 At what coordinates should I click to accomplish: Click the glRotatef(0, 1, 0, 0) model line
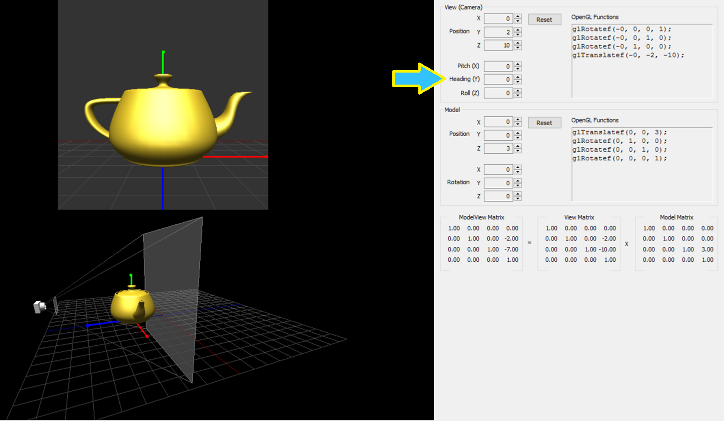pyautogui.click(x=620, y=141)
